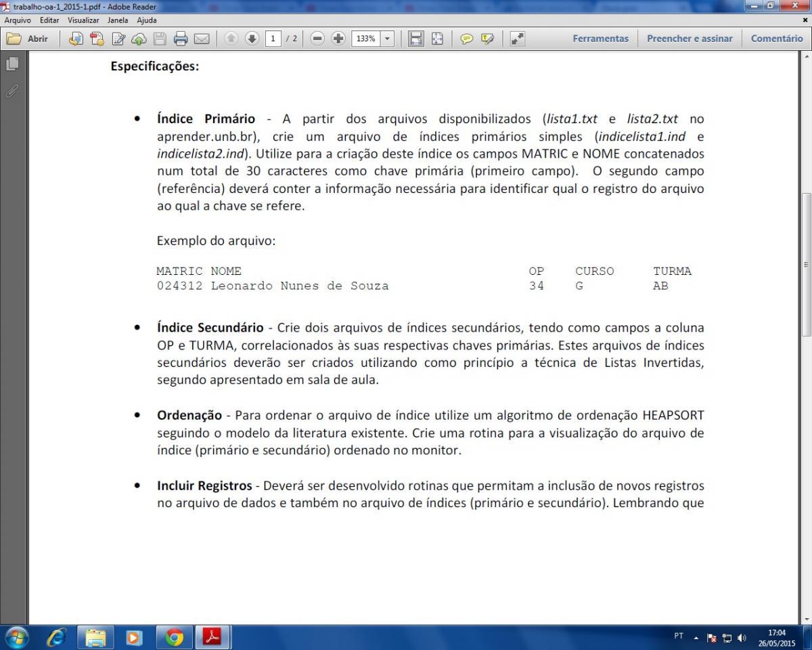Open the Janela menu
The height and width of the screenshot is (650, 812).
pos(118,20)
